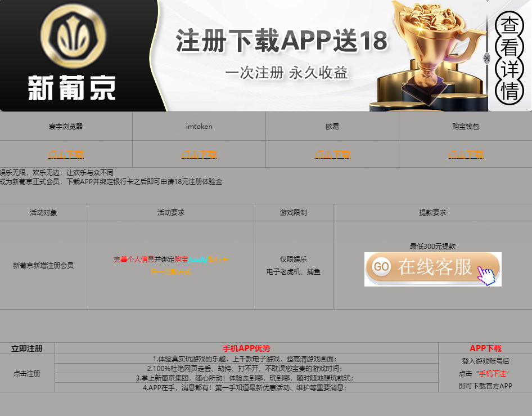Select the 寰宇浏览器 table cell

66,126
